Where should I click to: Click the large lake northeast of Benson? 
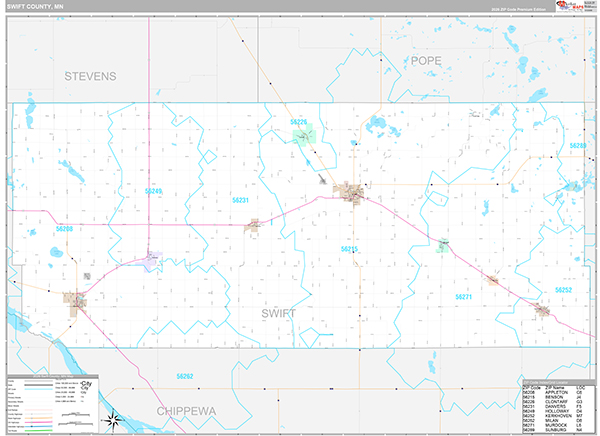[x=377, y=124]
